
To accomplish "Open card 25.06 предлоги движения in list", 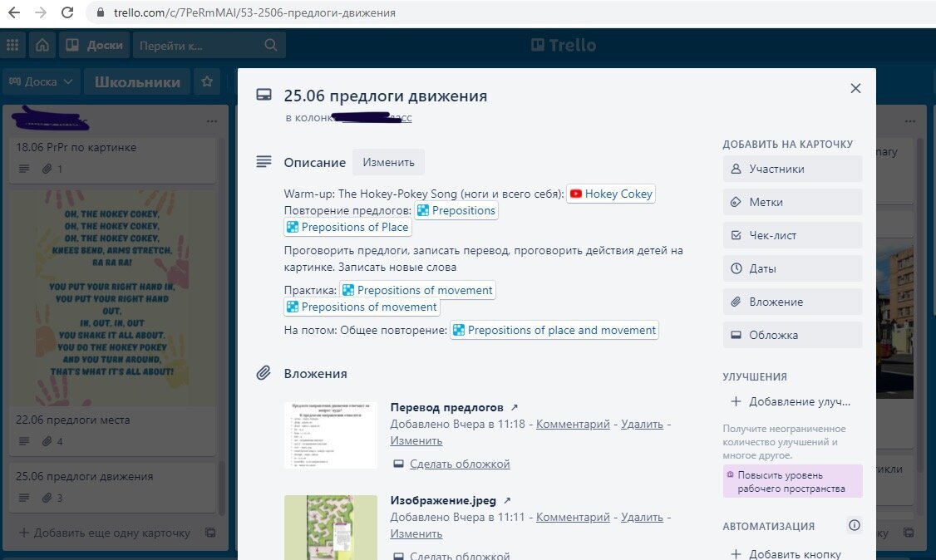I will click(x=111, y=487).
